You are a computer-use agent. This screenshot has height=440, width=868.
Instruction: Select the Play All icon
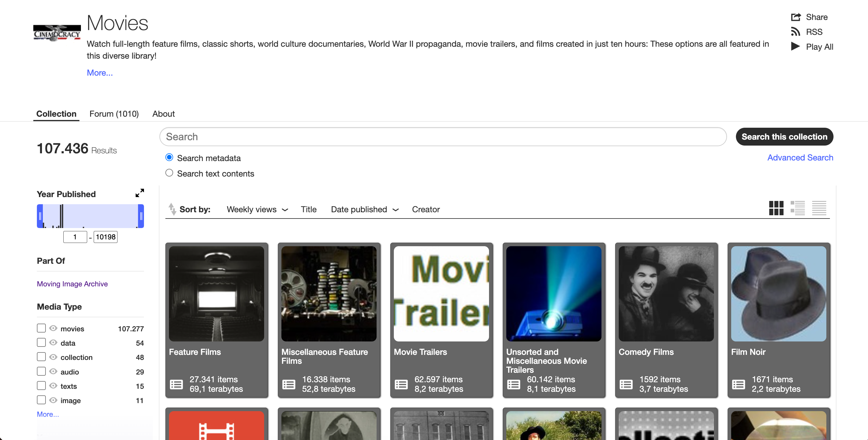(796, 47)
